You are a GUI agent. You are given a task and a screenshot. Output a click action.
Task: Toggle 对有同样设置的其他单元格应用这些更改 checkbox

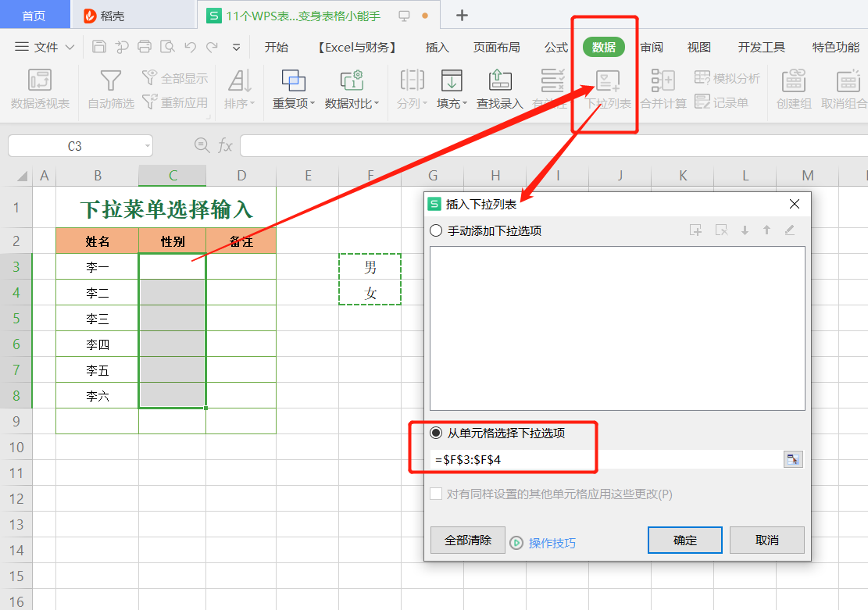click(x=436, y=494)
